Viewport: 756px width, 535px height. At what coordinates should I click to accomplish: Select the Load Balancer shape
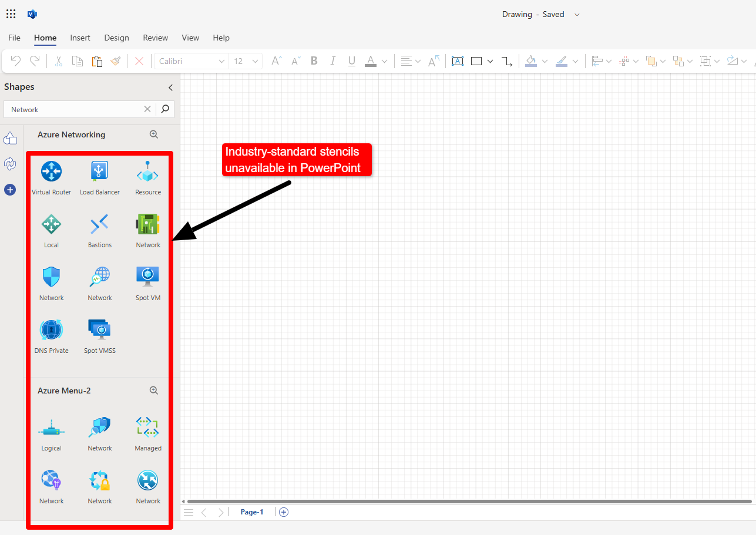(100, 179)
